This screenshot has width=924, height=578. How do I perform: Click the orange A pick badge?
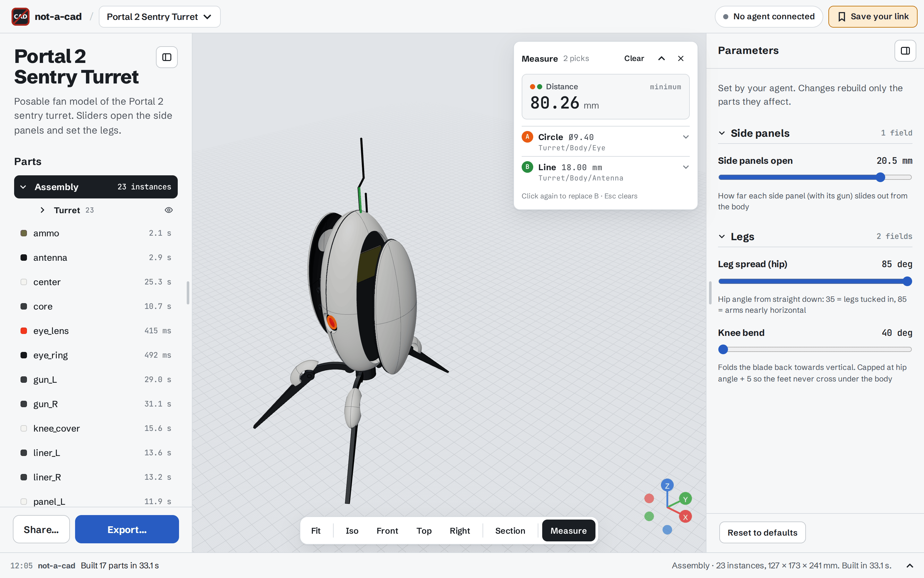point(527,137)
